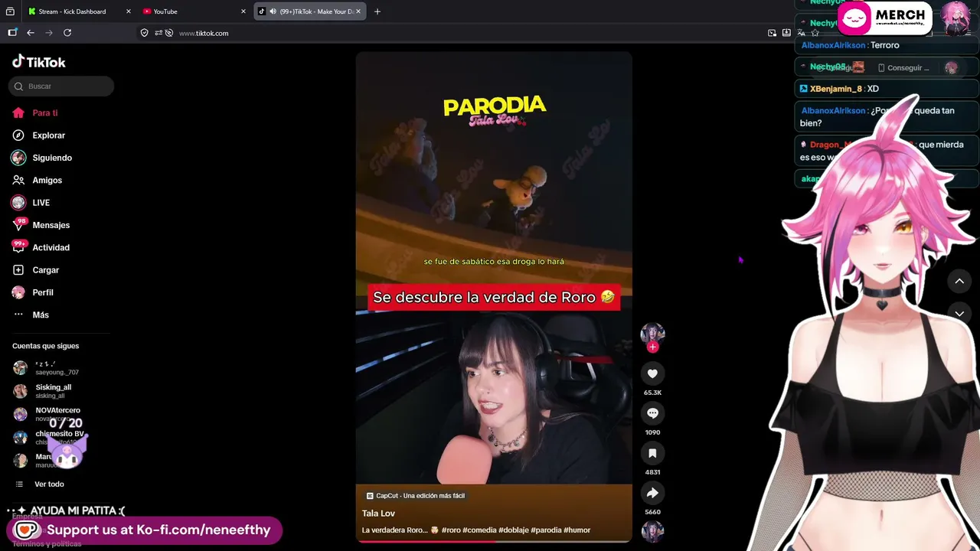The width and height of the screenshot is (980, 551).
Task: Go to previous video with up chevron
Action: pyautogui.click(x=959, y=282)
